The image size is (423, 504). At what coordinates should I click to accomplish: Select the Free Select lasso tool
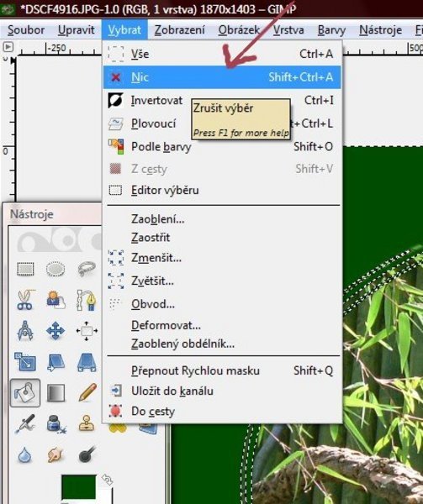pyautogui.click(x=87, y=269)
